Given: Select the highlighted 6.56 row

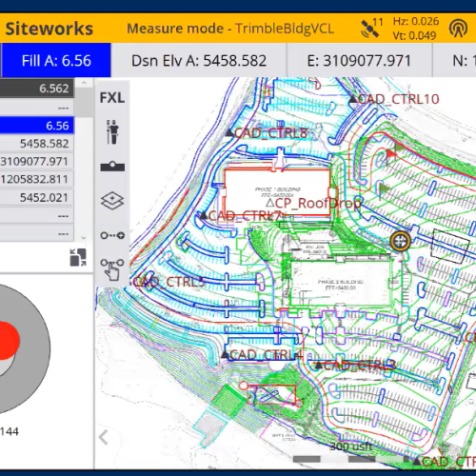Looking at the screenshot, I should click(37, 126).
